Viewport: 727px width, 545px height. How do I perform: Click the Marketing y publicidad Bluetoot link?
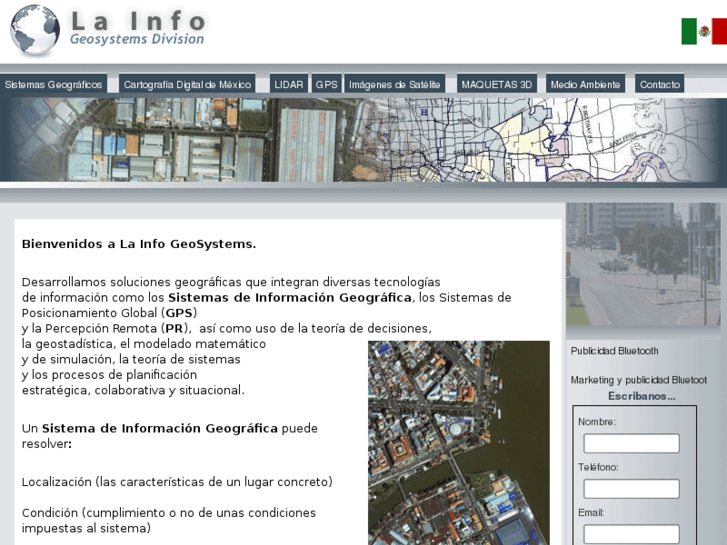click(638, 380)
